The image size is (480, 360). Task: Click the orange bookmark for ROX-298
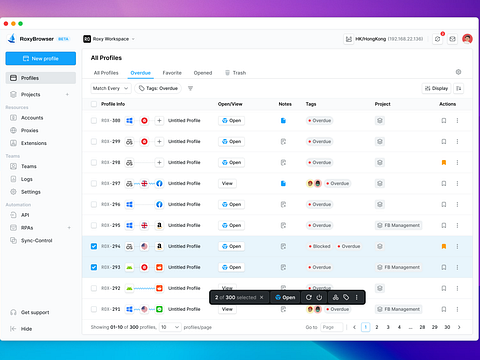[444, 162]
